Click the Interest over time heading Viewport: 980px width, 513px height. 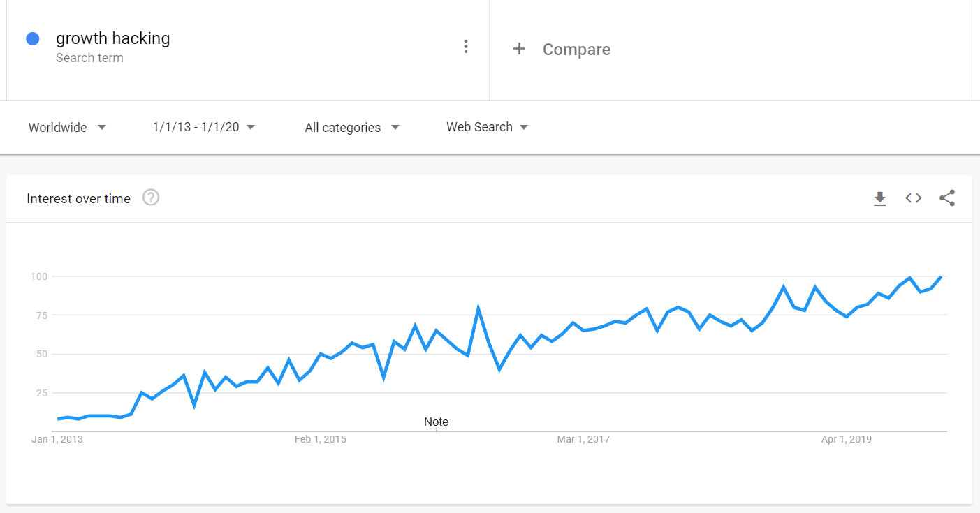78,199
